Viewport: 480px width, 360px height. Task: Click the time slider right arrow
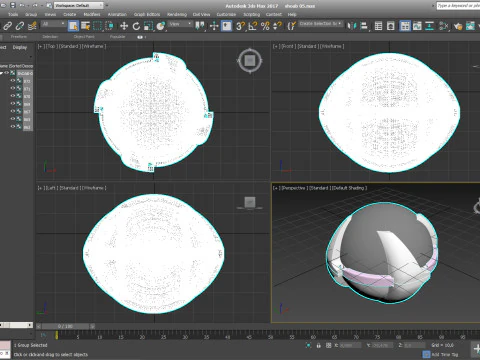92,326
